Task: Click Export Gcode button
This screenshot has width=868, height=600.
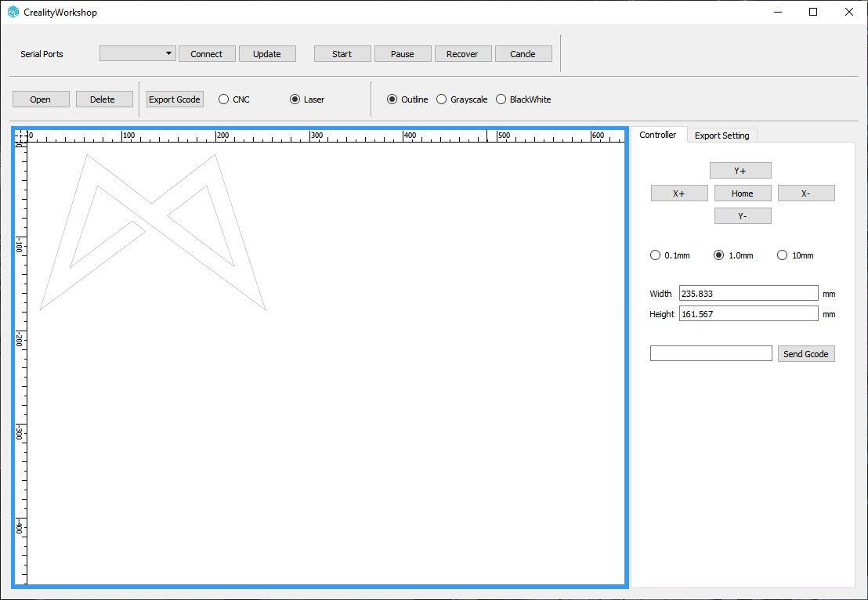Action: [x=175, y=99]
